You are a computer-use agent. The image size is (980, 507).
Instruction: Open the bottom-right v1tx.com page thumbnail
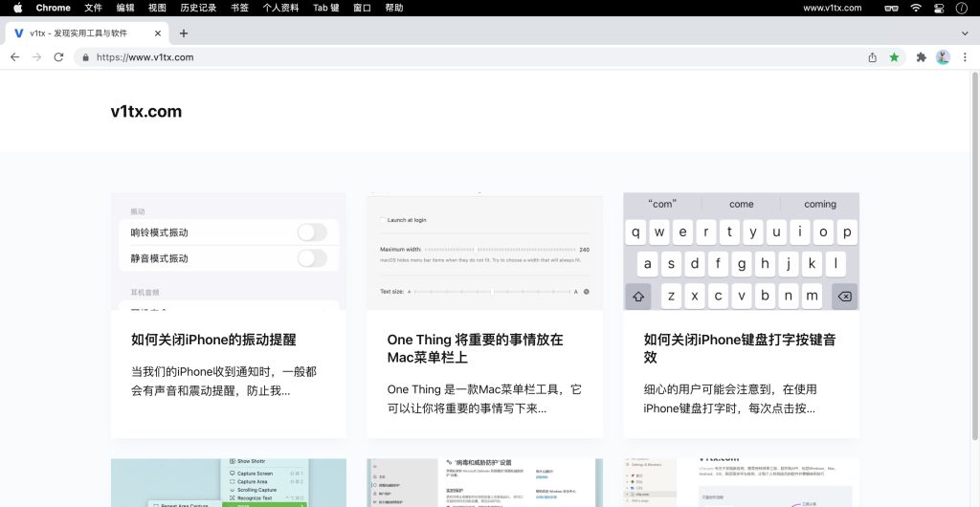[x=742, y=483]
